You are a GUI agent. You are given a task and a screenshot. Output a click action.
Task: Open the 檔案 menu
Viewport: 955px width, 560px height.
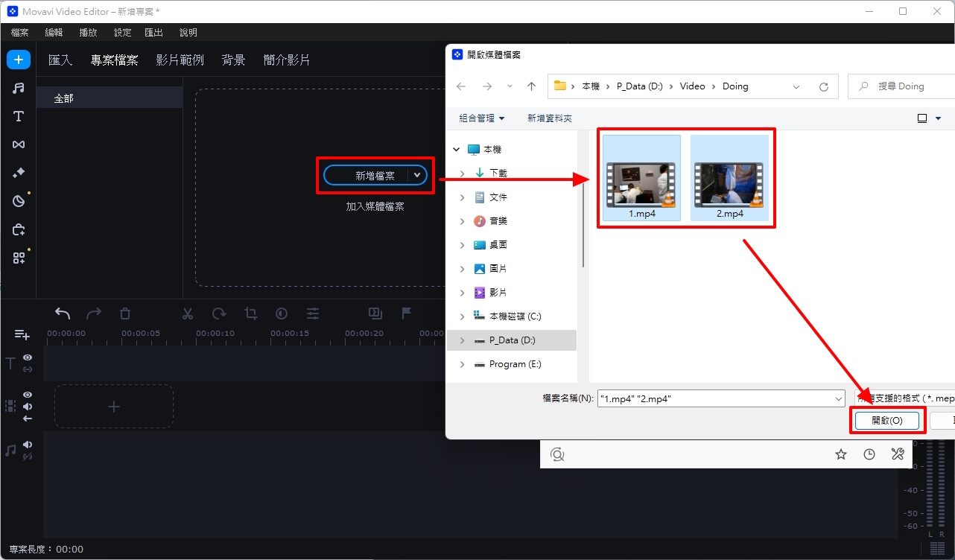pyautogui.click(x=20, y=33)
